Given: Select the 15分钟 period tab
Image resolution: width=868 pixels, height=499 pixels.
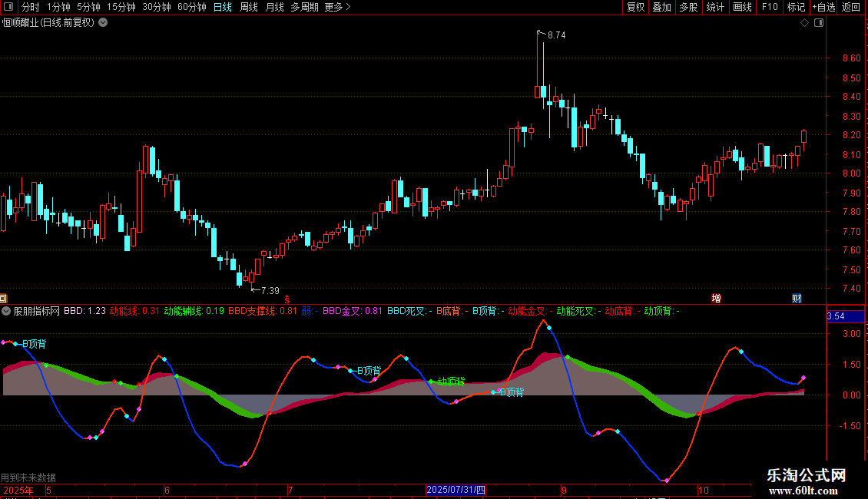Looking at the screenshot, I should click(x=121, y=7).
